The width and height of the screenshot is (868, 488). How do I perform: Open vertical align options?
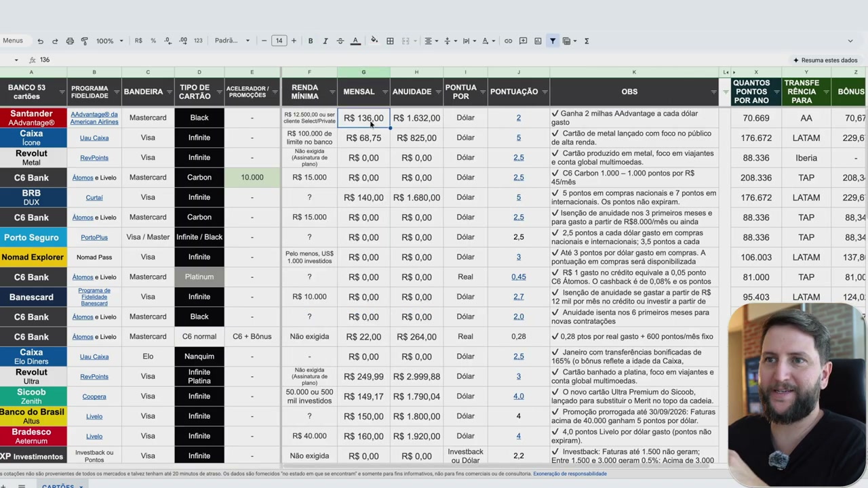[x=449, y=41]
